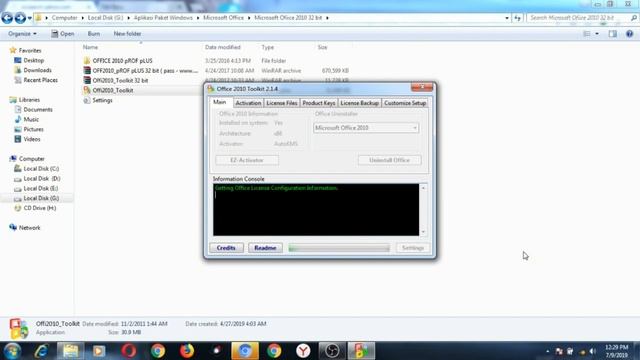Show hidden tray icons arrow
Viewport: 640px width, 360px height.
click(x=547, y=351)
